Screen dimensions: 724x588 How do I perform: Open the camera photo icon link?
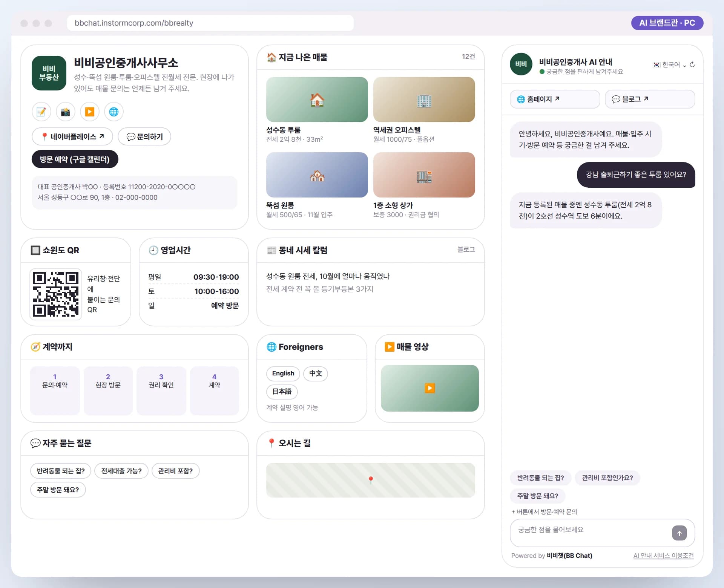[66, 112]
